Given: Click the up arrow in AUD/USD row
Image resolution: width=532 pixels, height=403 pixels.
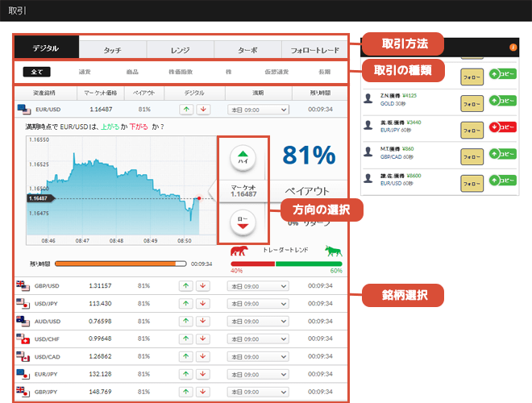Looking at the screenshot, I should pos(186,321).
